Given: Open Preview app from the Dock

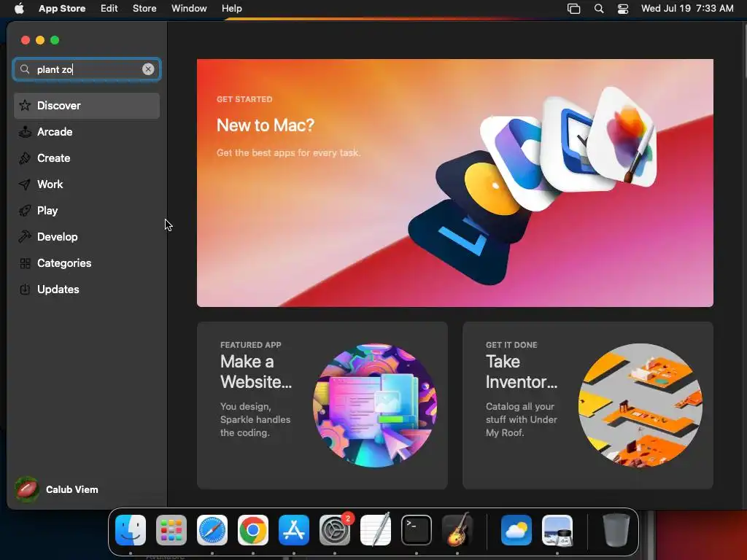Looking at the screenshot, I should [x=557, y=530].
